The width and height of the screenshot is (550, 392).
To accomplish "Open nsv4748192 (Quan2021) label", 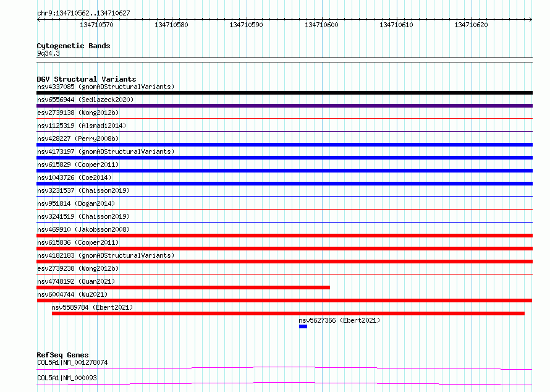I will pos(76,281).
